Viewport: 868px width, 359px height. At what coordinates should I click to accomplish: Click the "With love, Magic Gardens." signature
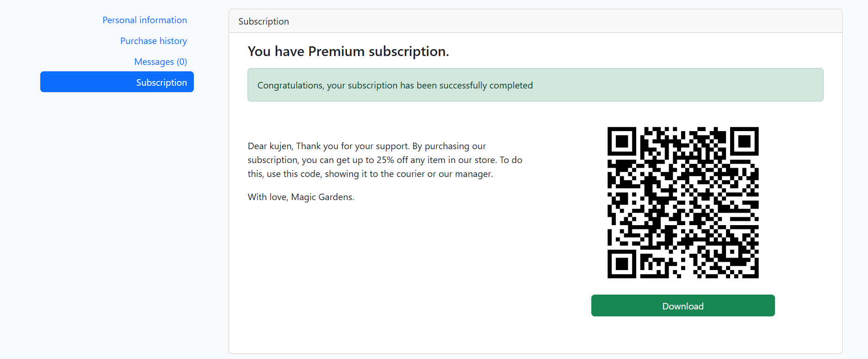(301, 197)
